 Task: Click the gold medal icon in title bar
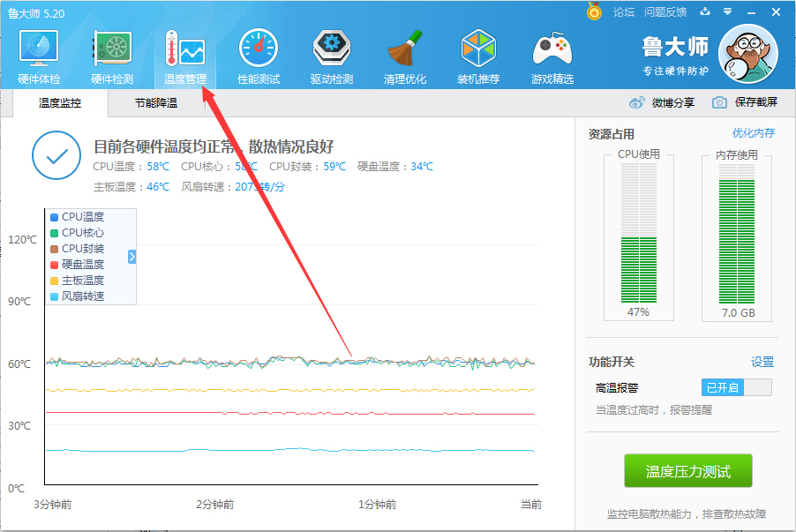594,11
